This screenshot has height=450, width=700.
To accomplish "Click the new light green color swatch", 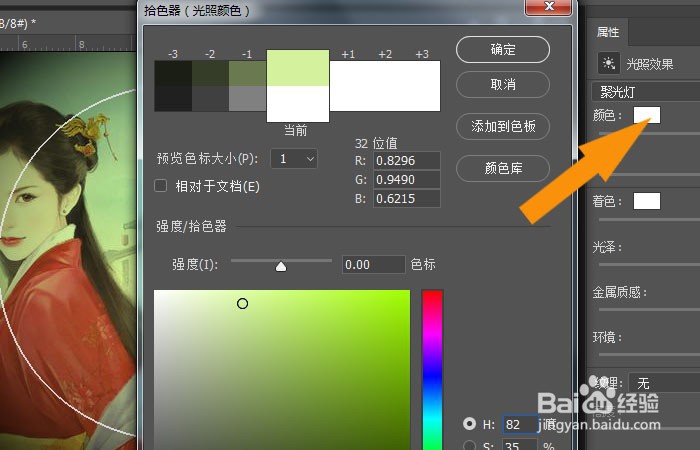I will 298,68.
